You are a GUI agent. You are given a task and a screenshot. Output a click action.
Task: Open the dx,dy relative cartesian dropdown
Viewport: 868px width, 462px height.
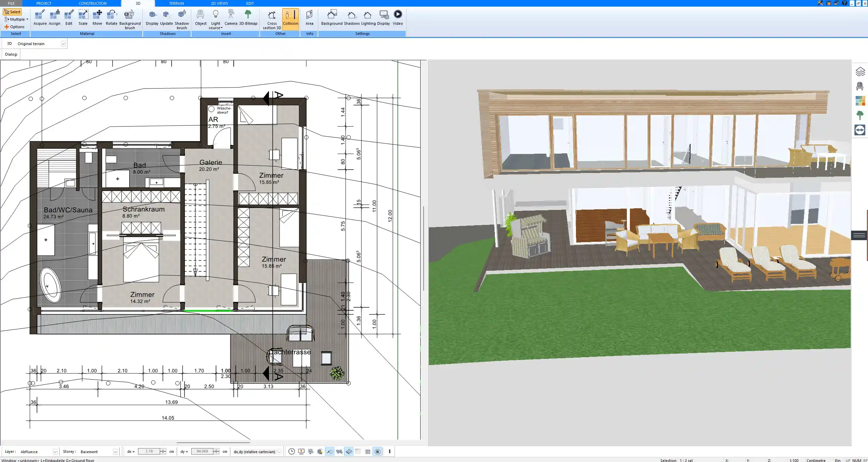point(279,452)
